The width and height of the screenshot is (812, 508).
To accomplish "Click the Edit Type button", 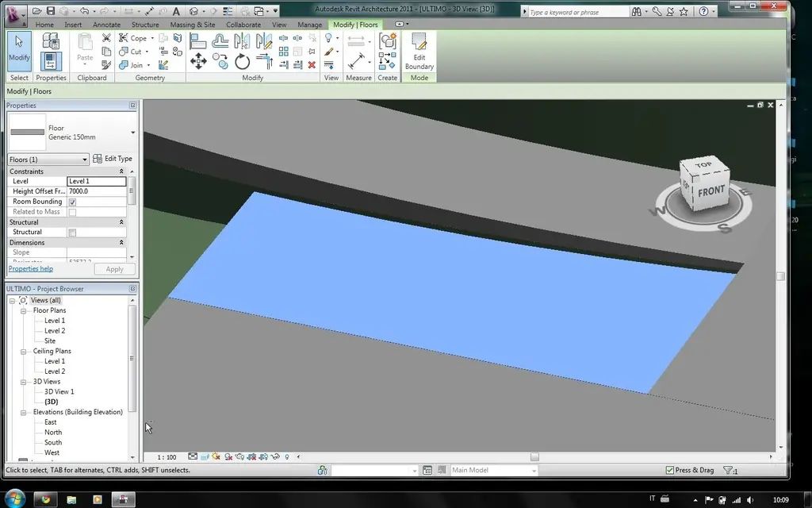I will pyautogui.click(x=113, y=159).
